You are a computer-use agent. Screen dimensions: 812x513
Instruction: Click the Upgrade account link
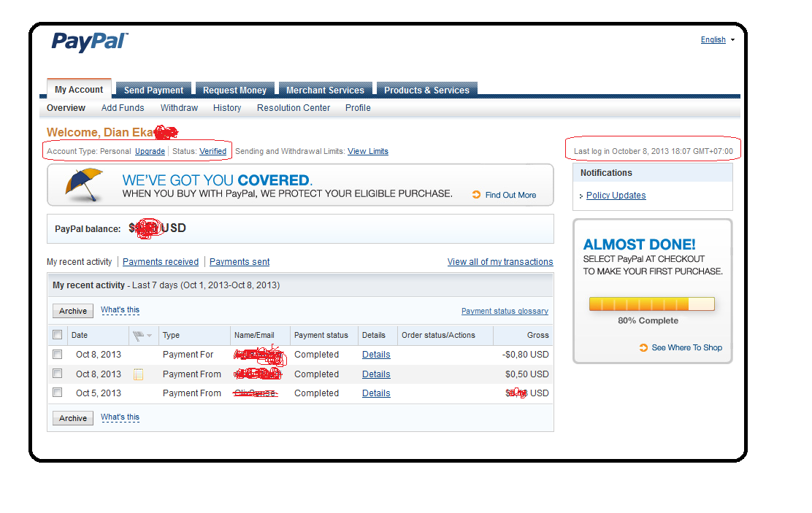(150, 151)
